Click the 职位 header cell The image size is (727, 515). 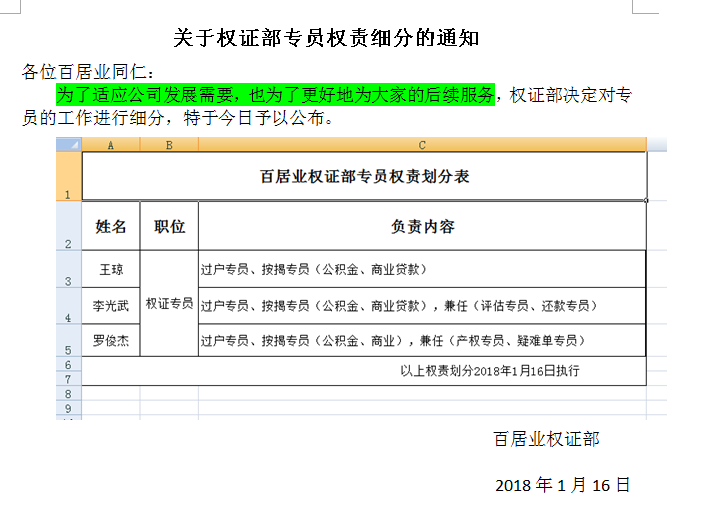click(x=169, y=227)
